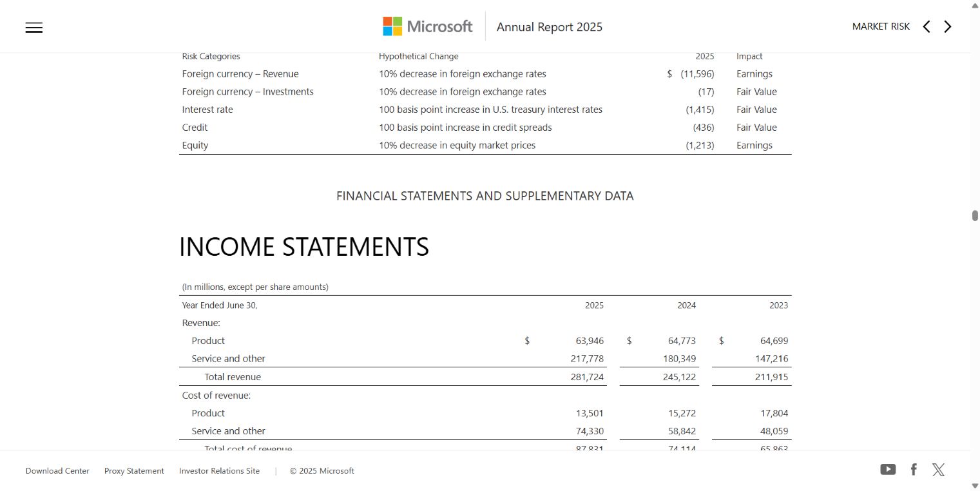Click the 17,804 product cost value

click(774, 414)
